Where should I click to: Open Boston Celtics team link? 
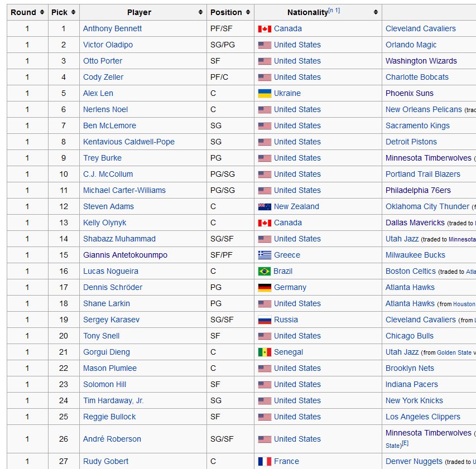pyautogui.click(x=410, y=271)
